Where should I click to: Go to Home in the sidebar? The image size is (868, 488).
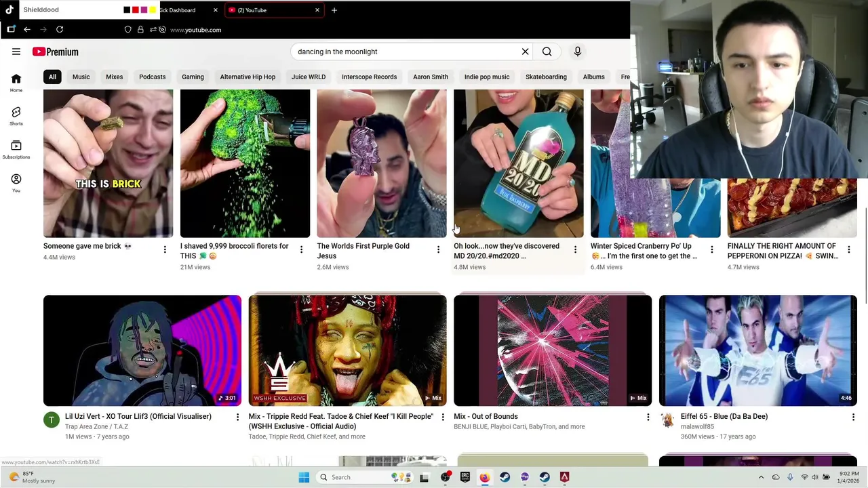16,83
